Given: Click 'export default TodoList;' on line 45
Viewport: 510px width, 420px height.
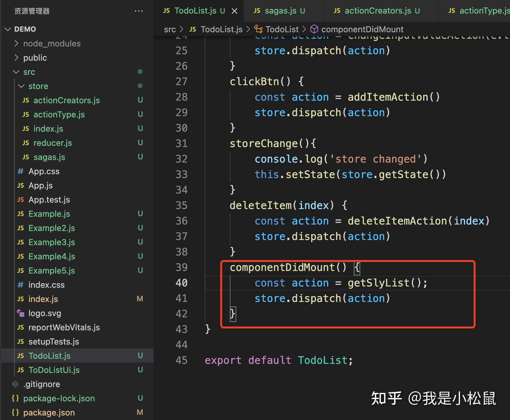Looking at the screenshot, I should tap(279, 360).
